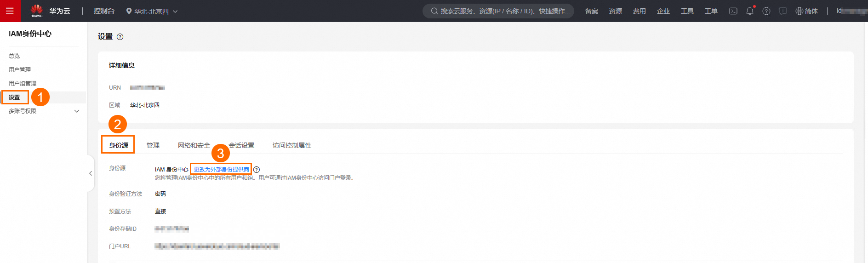The height and width of the screenshot is (263, 868).
Task: Click help icon beside 更改为外部身份提供商
Action: [x=257, y=170]
